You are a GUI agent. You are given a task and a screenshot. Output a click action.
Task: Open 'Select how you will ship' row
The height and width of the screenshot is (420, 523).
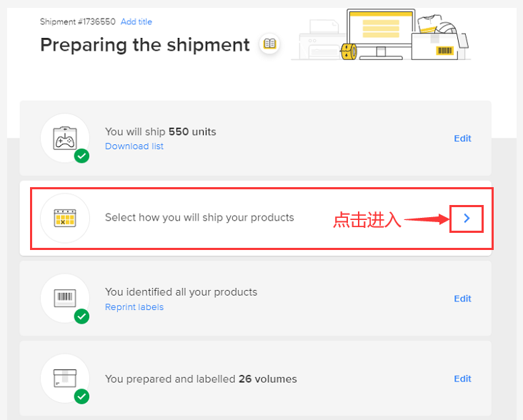[x=199, y=218]
